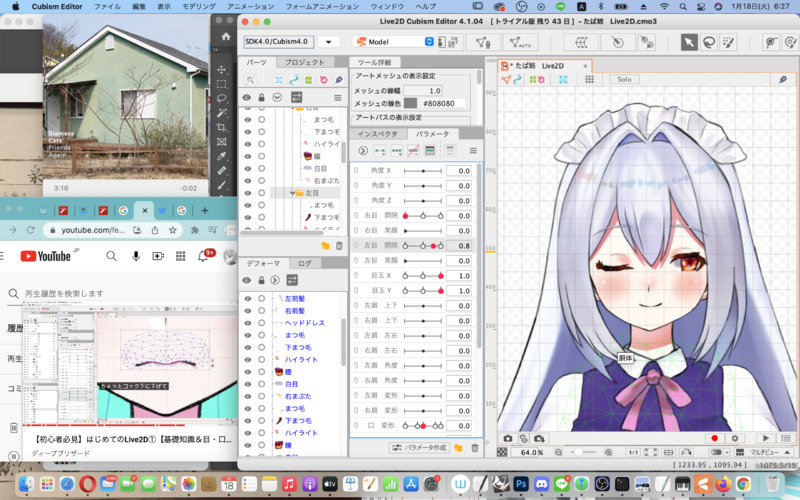Click YouTube video thumbnail in browser
Screen dimensions: 800x500
[x=130, y=363]
